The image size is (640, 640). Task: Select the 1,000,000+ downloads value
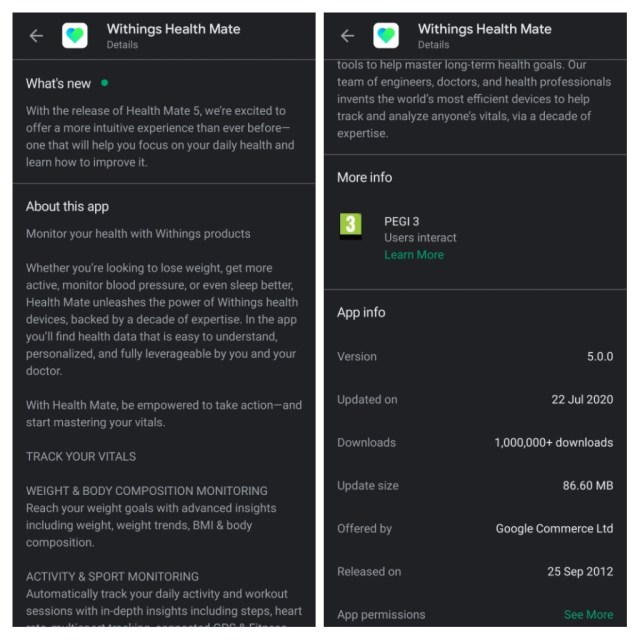point(553,442)
